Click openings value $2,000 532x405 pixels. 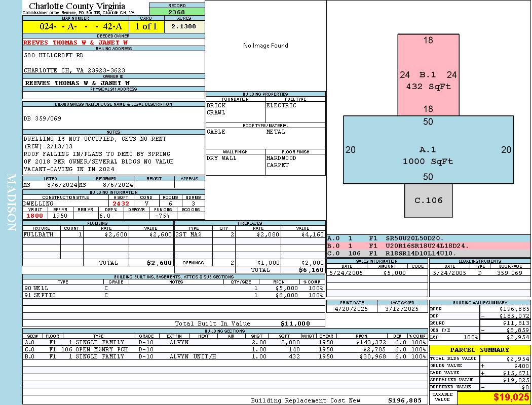313,263
